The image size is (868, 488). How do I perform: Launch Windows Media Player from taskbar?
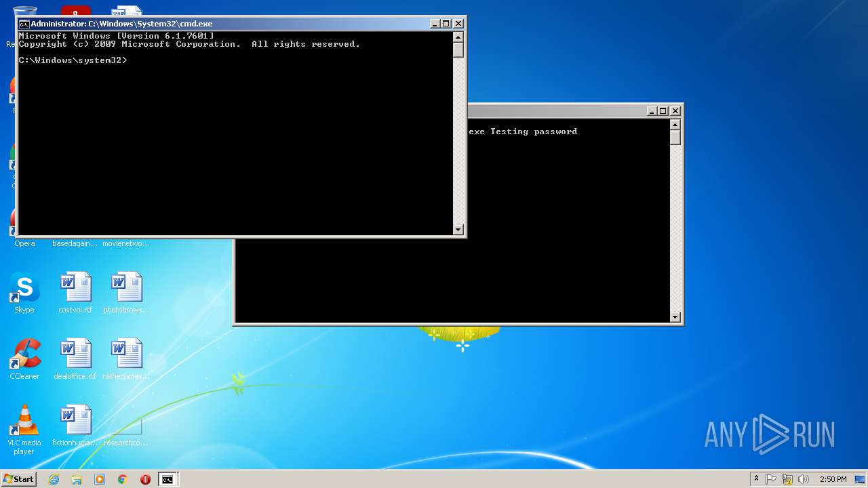pos(100,479)
